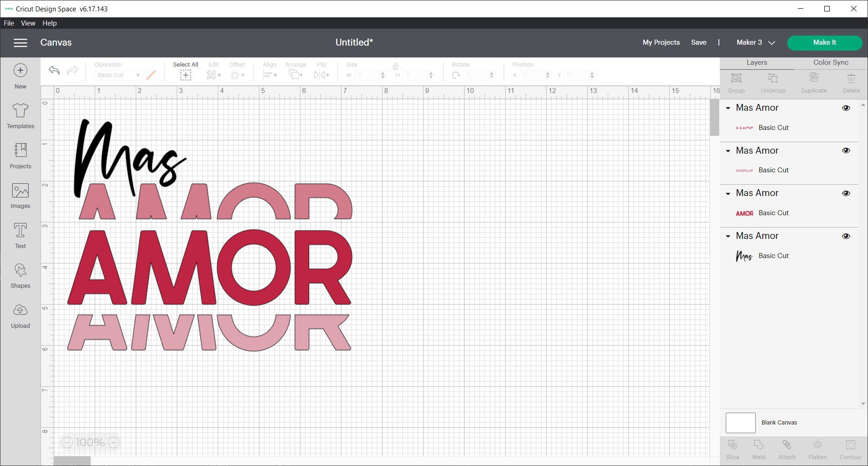Select the Weld tool
Viewport: 868px width, 466px height.
point(759,449)
